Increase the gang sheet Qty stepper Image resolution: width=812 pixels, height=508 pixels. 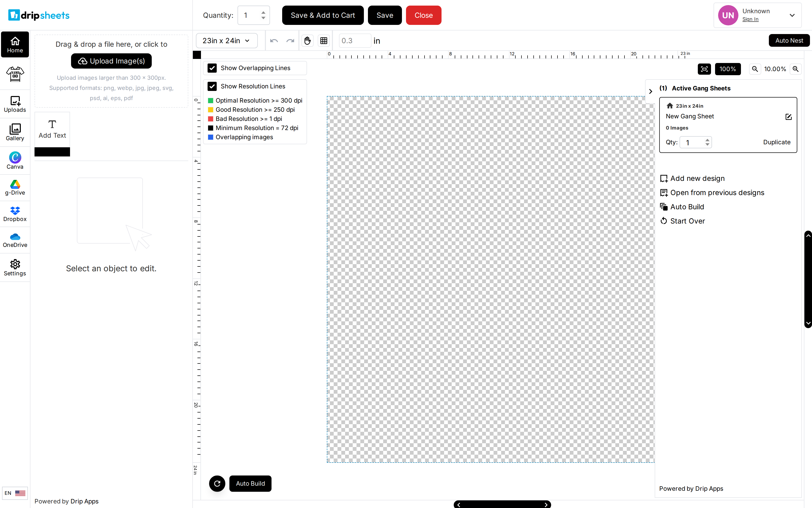point(707,140)
